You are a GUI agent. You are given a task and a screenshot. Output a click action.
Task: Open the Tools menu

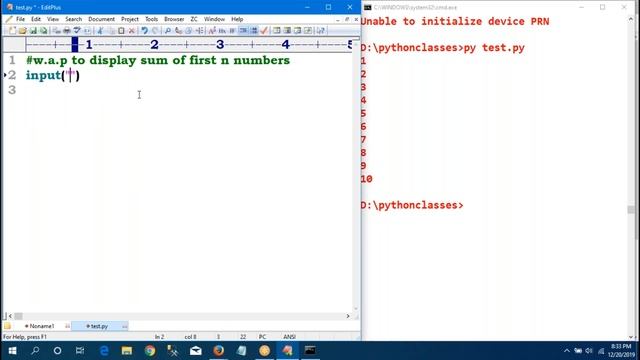pos(151,19)
